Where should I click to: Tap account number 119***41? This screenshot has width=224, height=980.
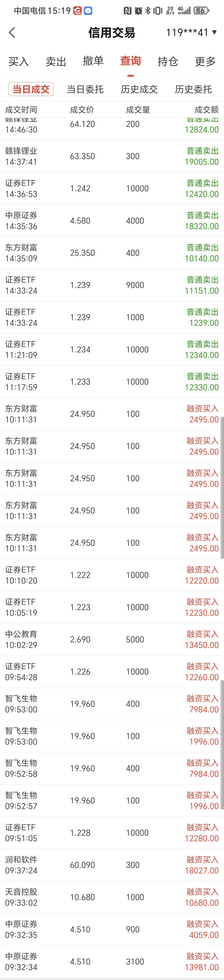[187, 33]
